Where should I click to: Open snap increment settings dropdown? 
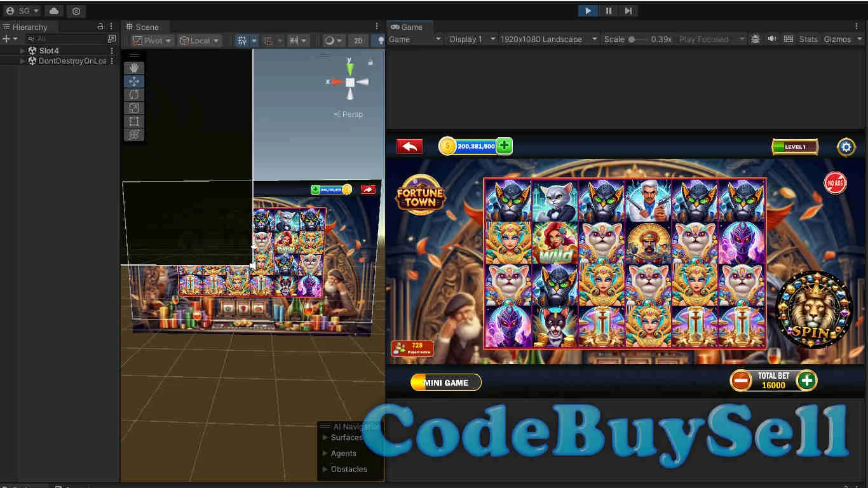pos(297,40)
